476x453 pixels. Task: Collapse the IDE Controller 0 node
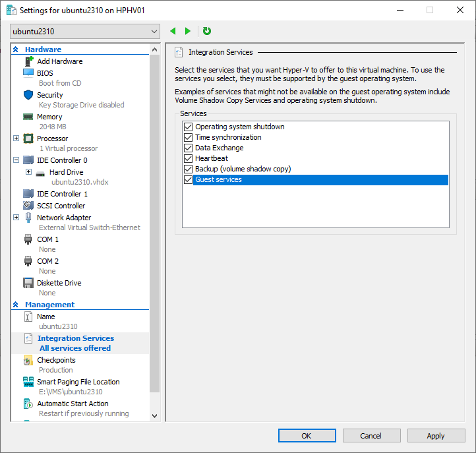(x=16, y=160)
